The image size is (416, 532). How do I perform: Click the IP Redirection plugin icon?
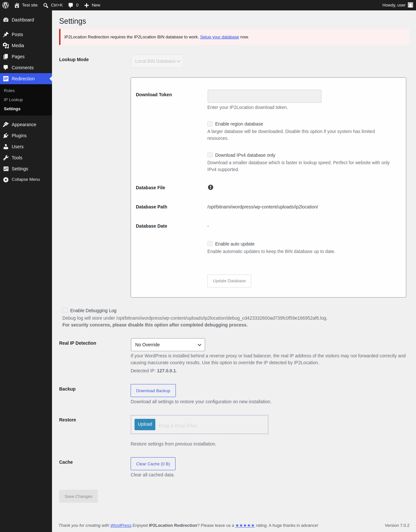(x=6, y=79)
